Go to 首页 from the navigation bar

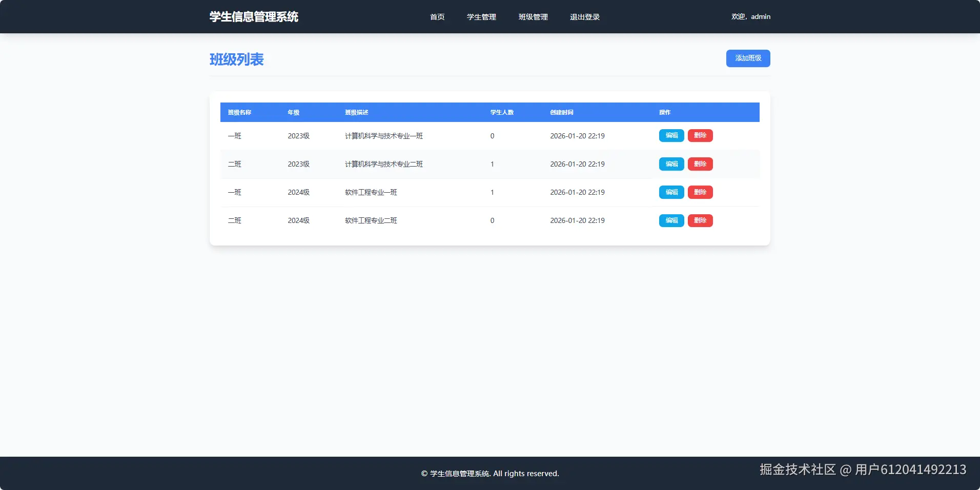point(437,16)
